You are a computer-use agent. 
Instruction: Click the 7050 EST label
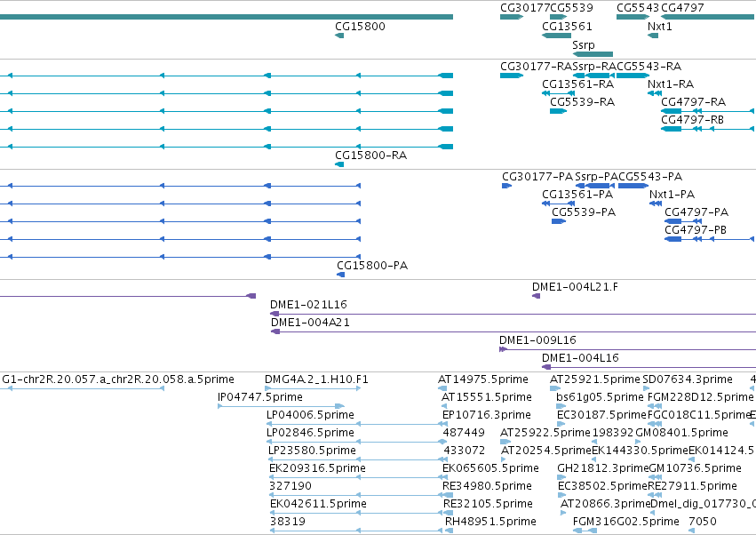pos(703,522)
